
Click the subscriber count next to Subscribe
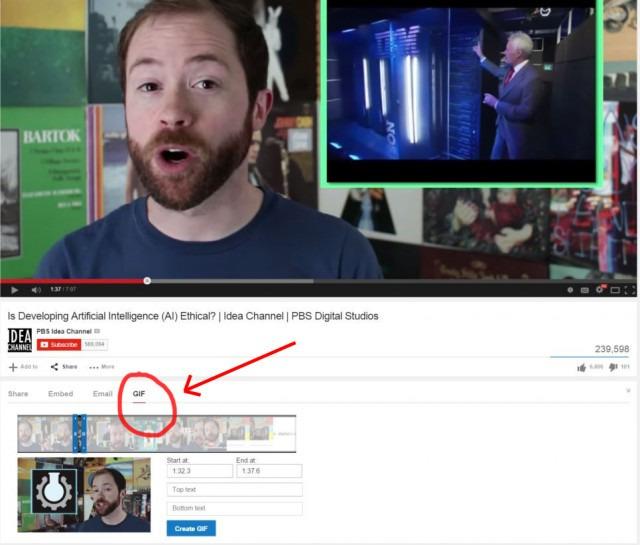[94, 345]
